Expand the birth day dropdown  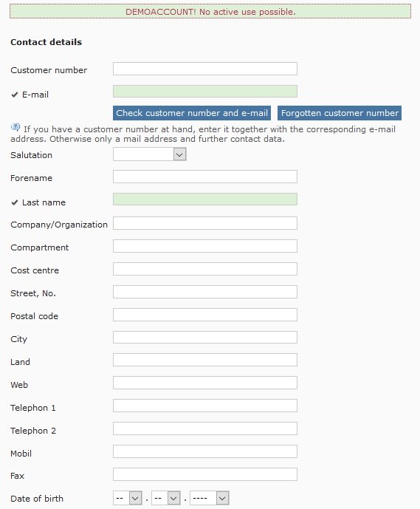(128, 498)
